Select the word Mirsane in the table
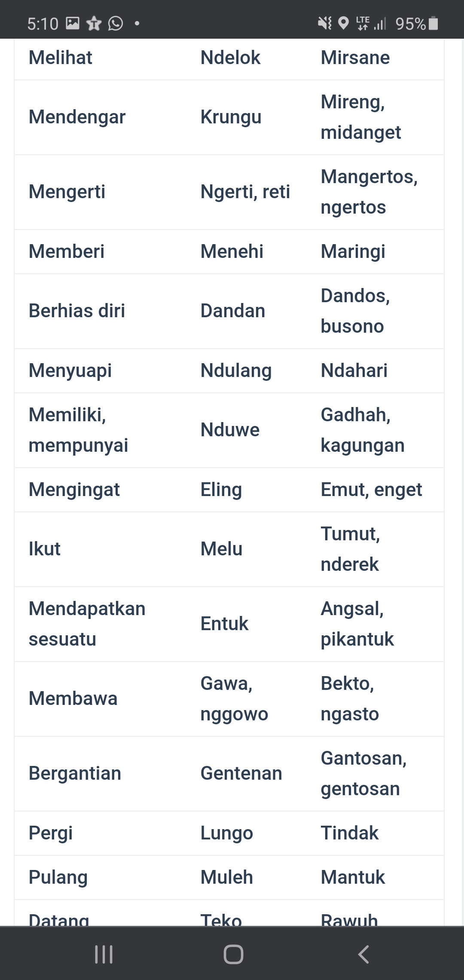This screenshot has height=980, width=464. pyautogui.click(x=355, y=57)
